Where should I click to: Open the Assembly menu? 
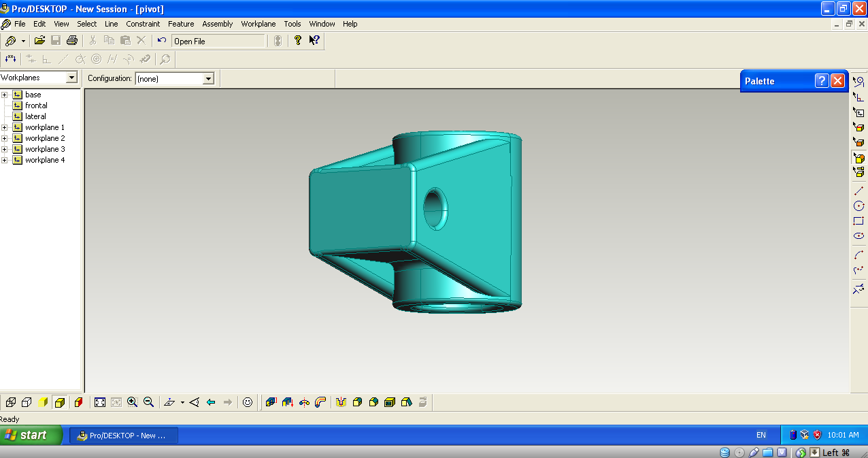click(218, 24)
